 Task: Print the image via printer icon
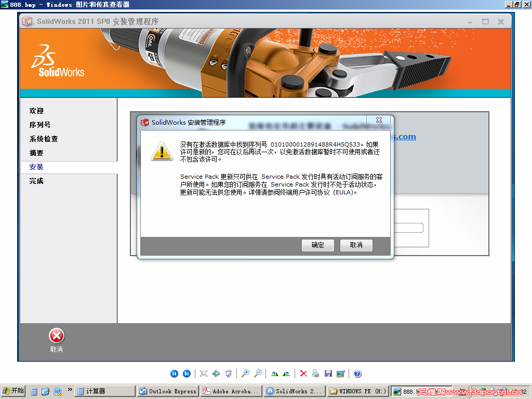click(x=315, y=374)
